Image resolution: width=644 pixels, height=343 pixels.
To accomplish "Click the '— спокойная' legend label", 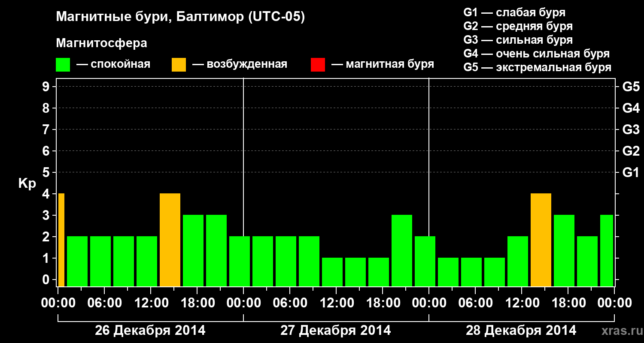I will [x=113, y=65].
